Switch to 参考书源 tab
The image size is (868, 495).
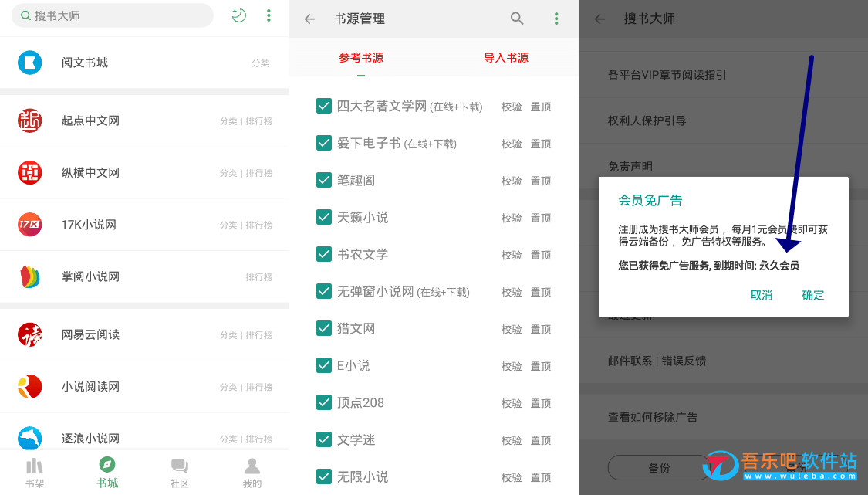click(x=361, y=58)
